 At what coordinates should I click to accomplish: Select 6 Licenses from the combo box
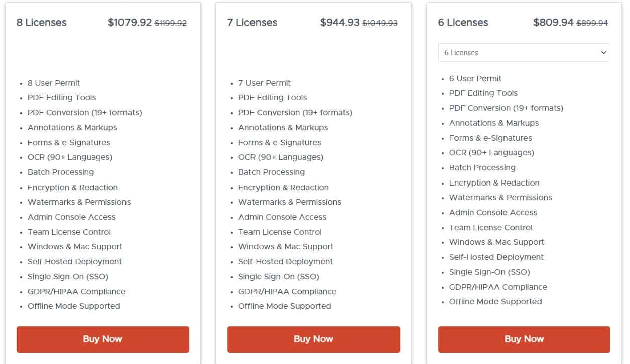(524, 52)
